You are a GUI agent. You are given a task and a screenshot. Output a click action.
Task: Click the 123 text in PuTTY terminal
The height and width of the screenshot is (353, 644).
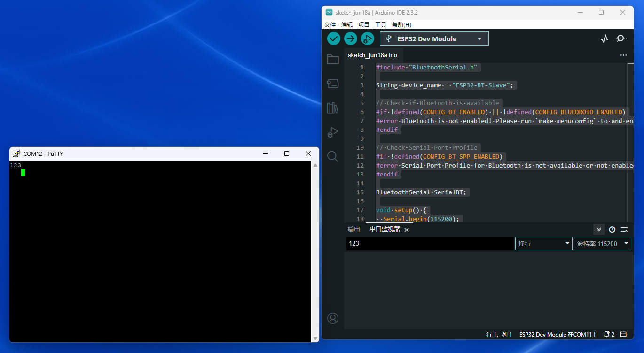coord(16,165)
